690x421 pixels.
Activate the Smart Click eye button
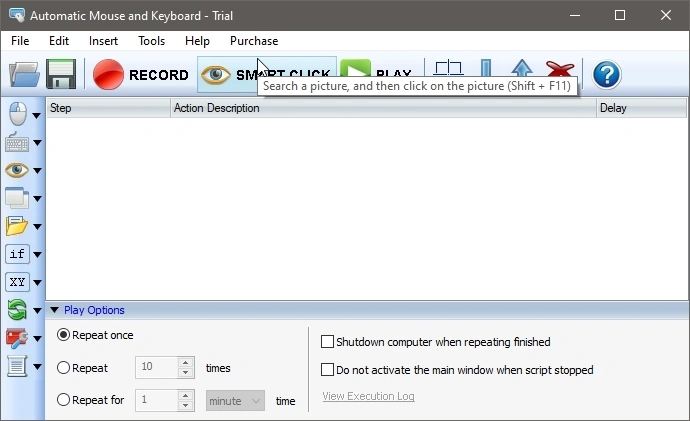267,74
